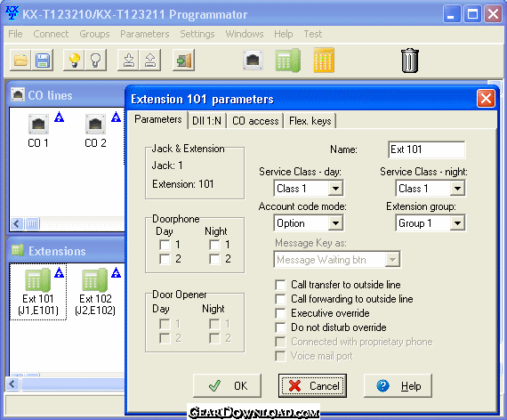Image resolution: width=507 pixels, height=420 pixels.
Task: Toggle Executive override checkbox
Action: point(280,313)
